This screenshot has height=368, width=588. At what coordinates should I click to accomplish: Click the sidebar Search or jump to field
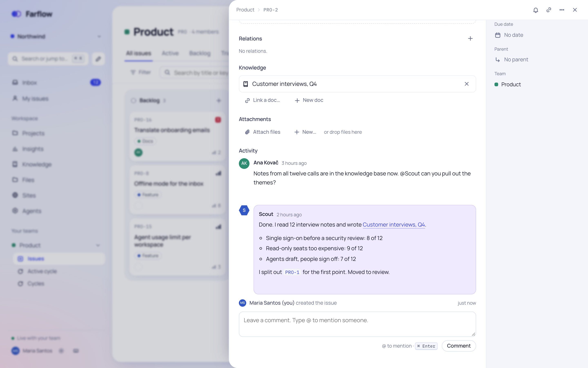tap(48, 59)
